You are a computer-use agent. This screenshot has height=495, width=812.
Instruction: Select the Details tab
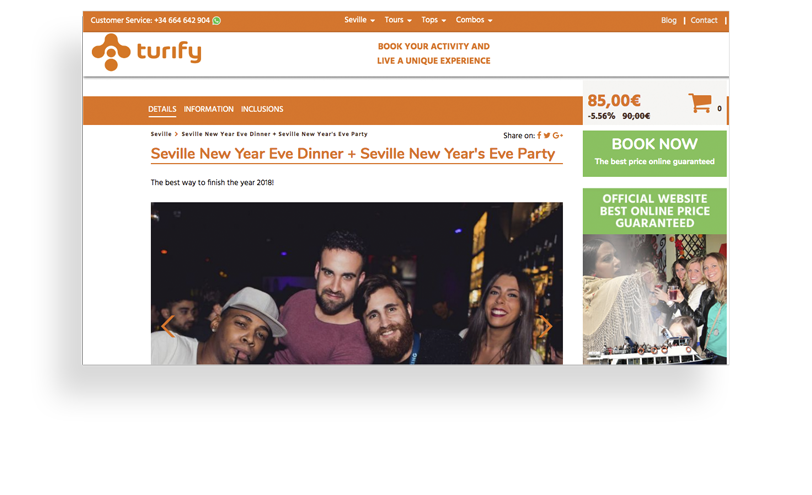pyautogui.click(x=162, y=109)
